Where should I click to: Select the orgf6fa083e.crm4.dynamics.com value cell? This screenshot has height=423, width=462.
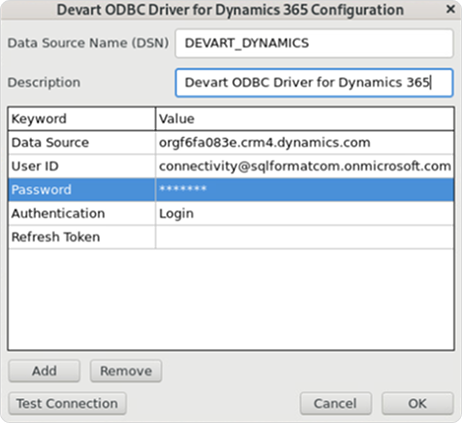(305, 143)
